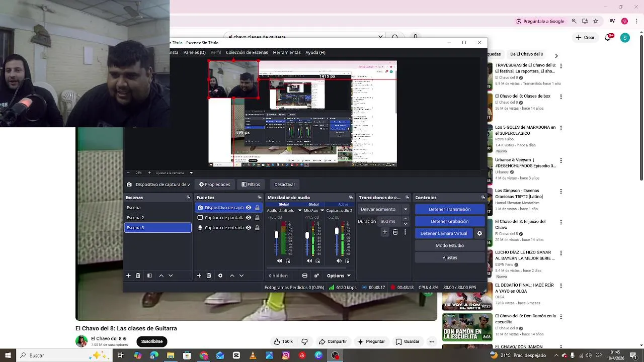The image size is (644, 362).
Task: Toggle lock on Captura de pantalla source
Action: [257, 218]
